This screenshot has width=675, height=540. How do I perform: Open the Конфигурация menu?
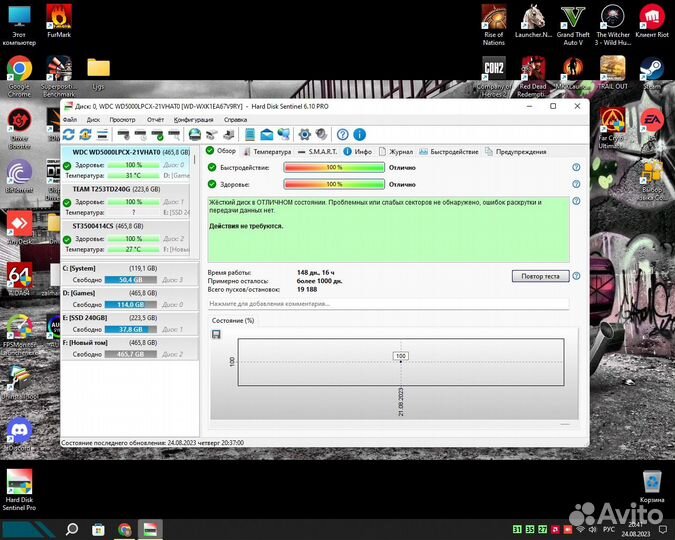click(x=193, y=120)
